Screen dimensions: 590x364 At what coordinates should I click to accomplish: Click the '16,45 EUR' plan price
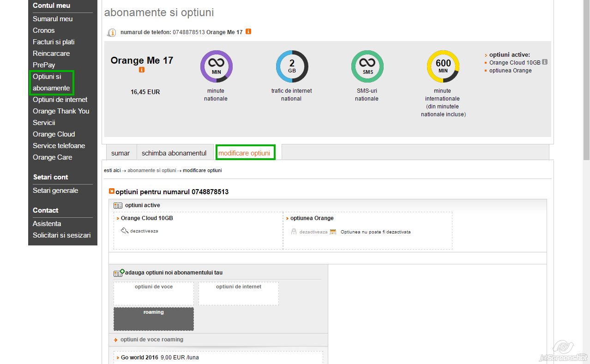(x=145, y=92)
